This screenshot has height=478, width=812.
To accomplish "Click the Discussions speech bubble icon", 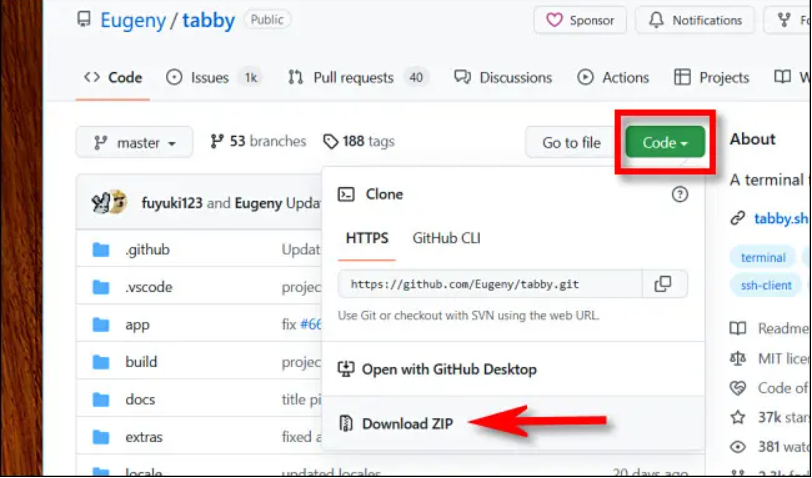I will 462,77.
